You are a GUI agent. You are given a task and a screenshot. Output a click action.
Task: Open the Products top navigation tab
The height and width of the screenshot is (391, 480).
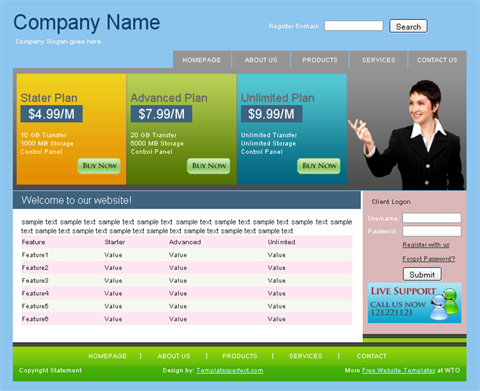click(x=320, y=60)
